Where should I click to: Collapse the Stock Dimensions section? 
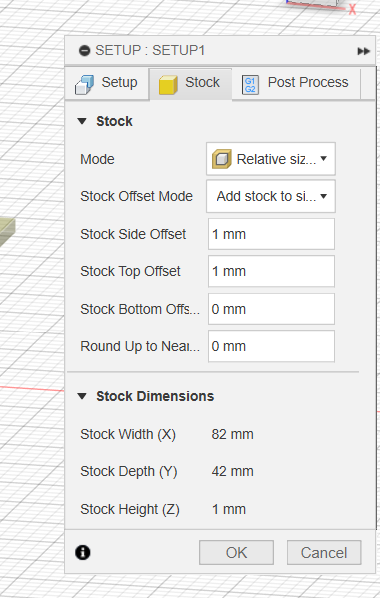(x=82, y=396)
